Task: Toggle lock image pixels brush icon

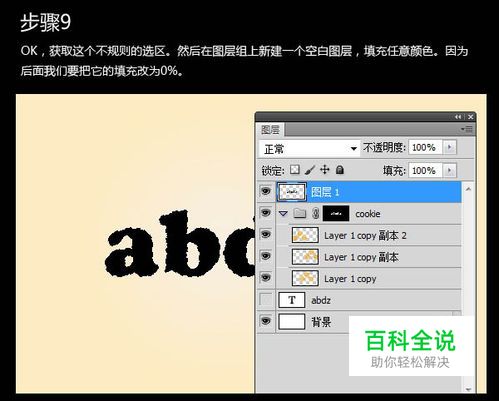Action: 310,170
